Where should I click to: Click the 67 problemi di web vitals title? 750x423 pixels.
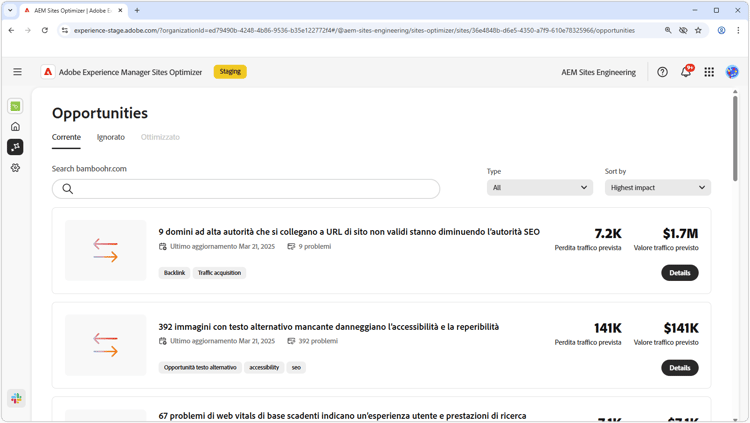342,416
